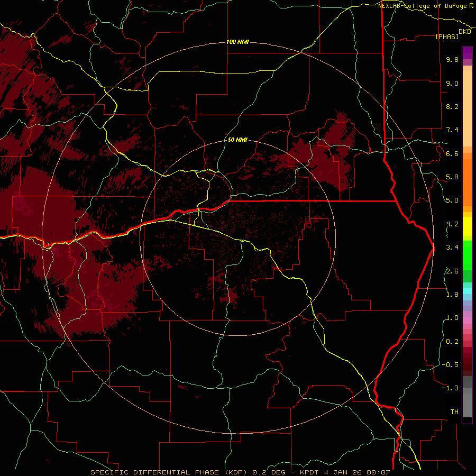Click the cyan band of the color scale

point(467,290)
